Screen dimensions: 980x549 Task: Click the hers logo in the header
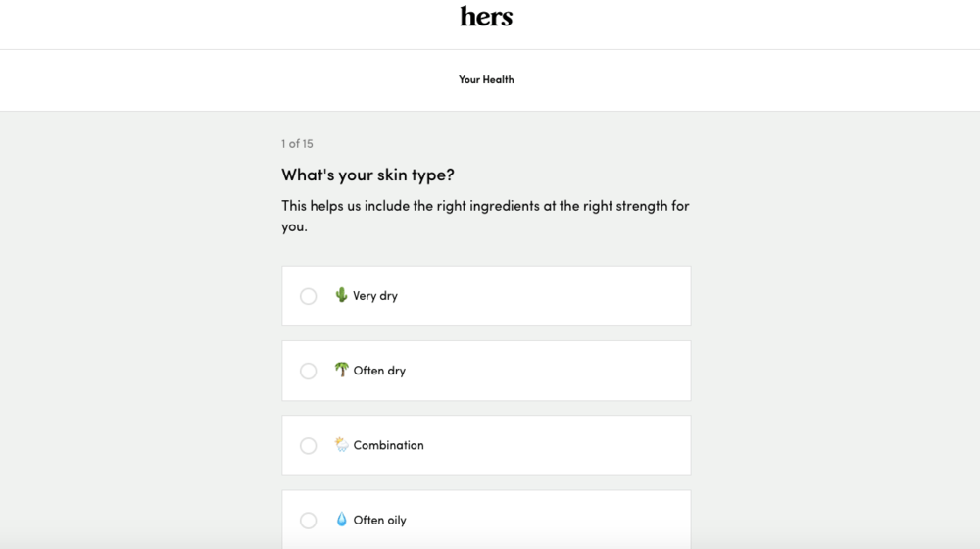pos(486,17)
